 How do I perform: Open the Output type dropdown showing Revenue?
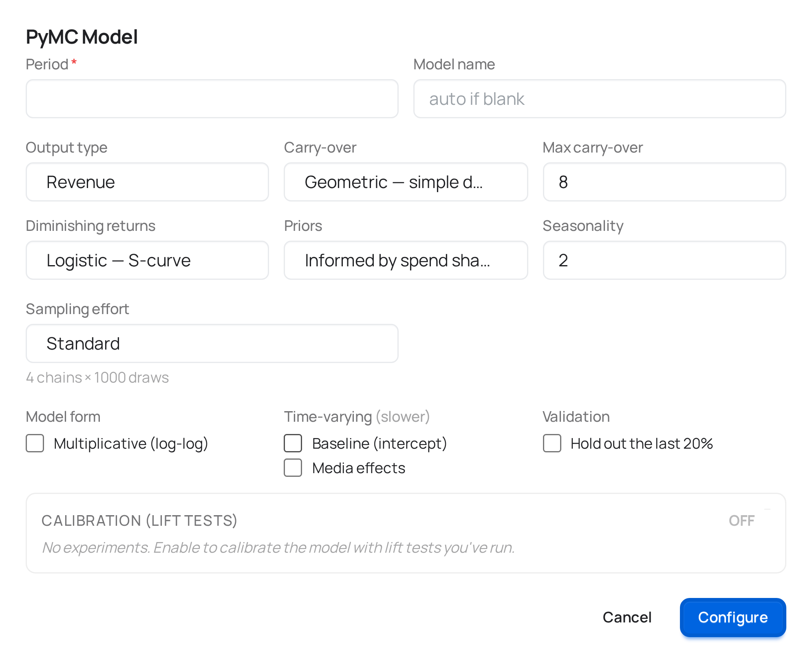pos(147,182)
